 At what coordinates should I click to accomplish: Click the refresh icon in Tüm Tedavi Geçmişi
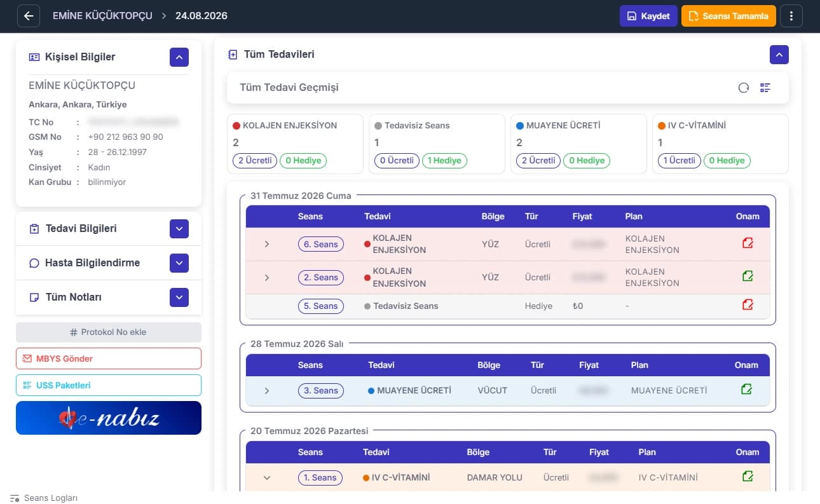pos(744,88)
